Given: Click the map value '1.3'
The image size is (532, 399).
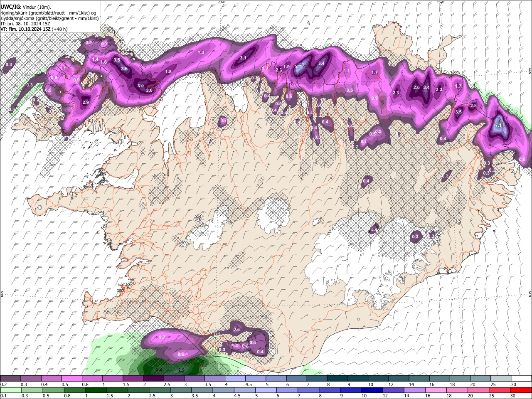Looking at the screenshot, I should tap(201, 53).
